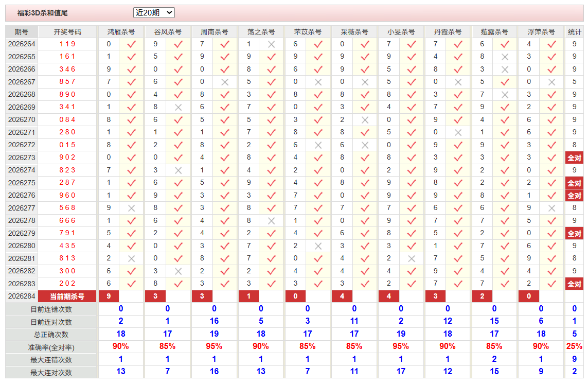
Task: Click the 当前期杀号 label in row 2026284
Action: click(x=67, y=296)
